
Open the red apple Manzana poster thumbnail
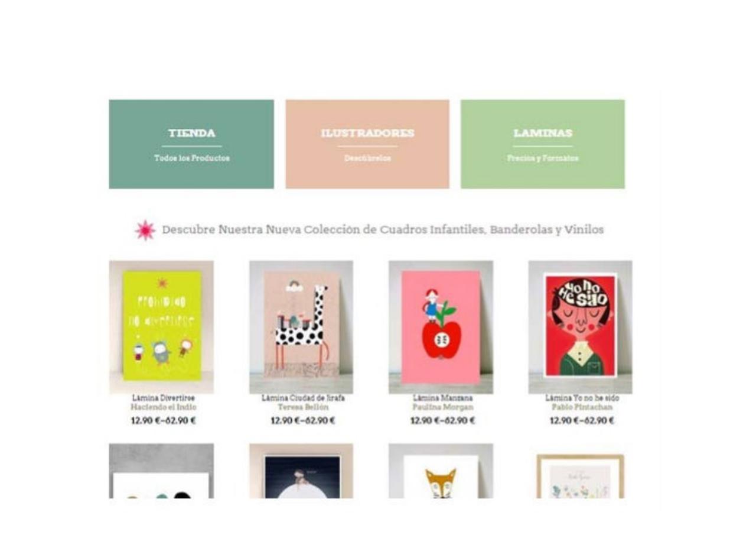point(441,327)
